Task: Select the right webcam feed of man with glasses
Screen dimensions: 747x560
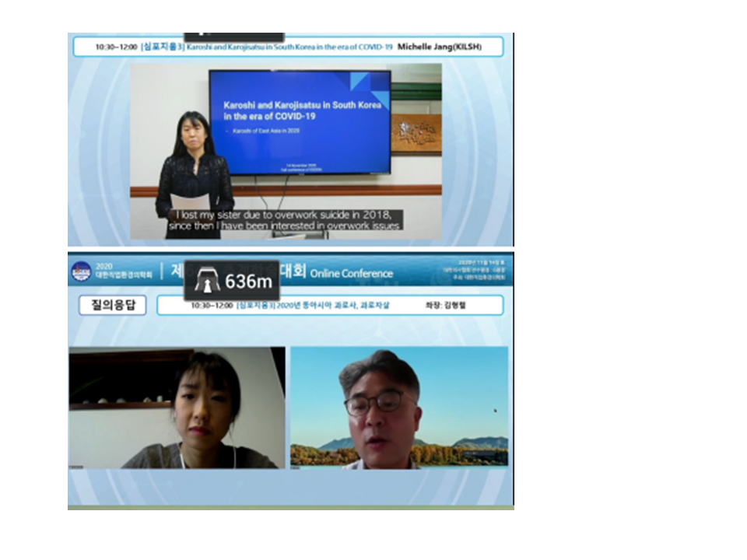Action: click(x=398, y=408)
